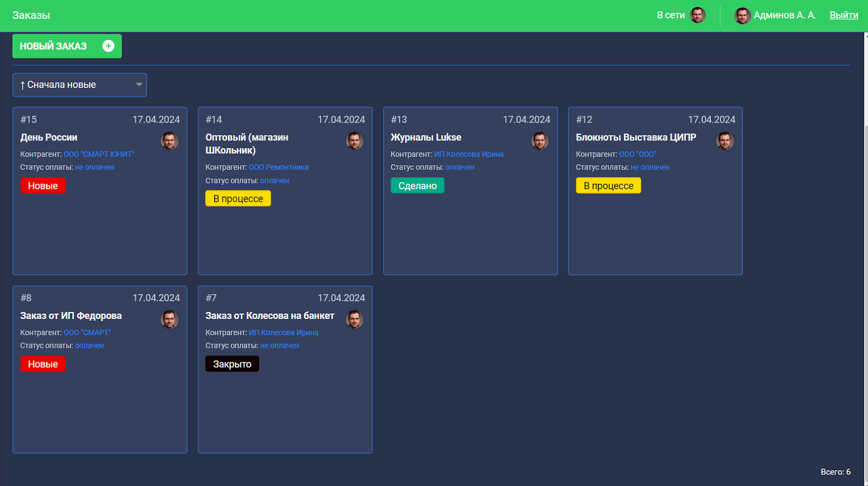Open the "Заказы" header title
The image size is (868, 486).
coord(31,15)
